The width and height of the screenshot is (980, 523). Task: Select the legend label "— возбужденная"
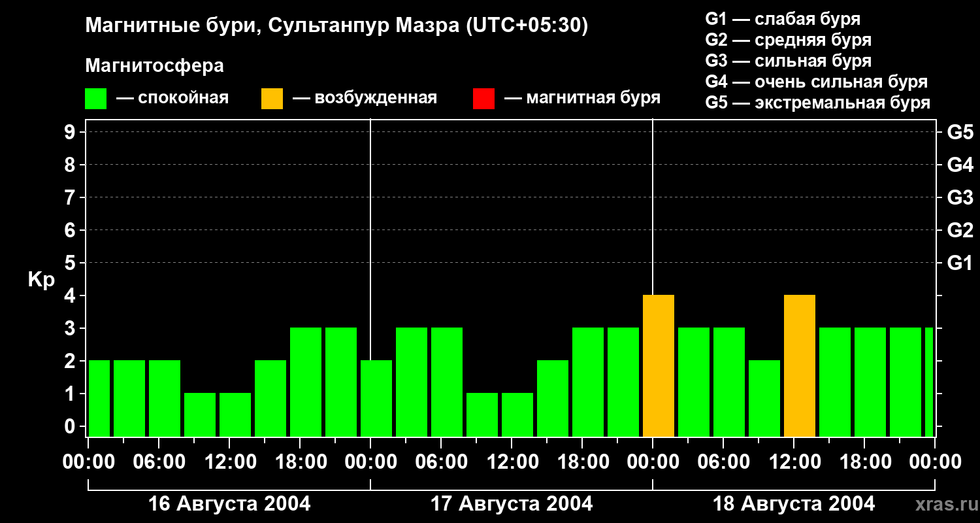pos(365,98)
